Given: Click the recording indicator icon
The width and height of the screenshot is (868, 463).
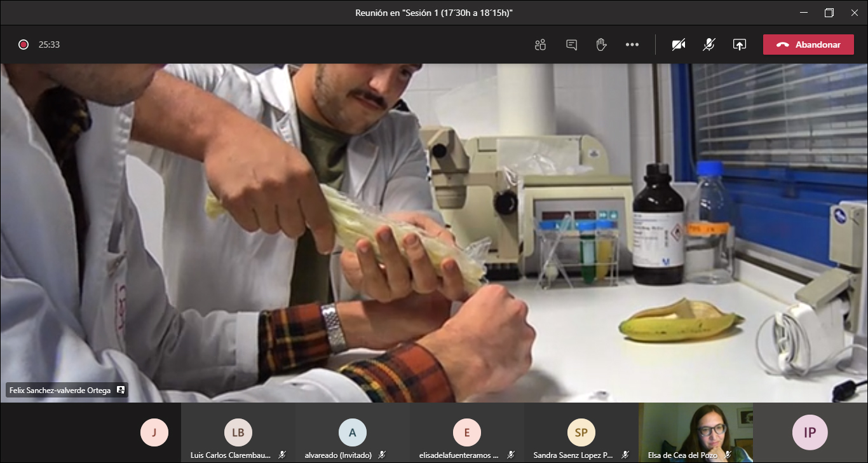Looking at the screenshot, I should click(x=24, y=45).
